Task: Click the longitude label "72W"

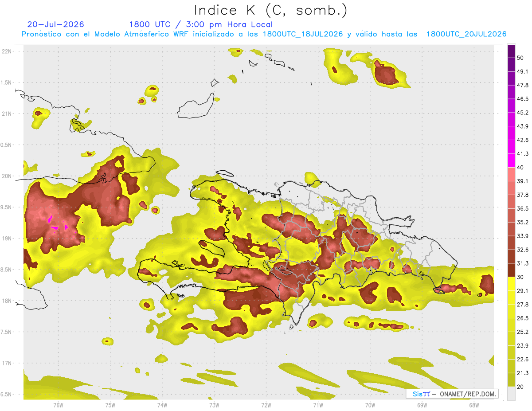Action: tap(266, 405)
